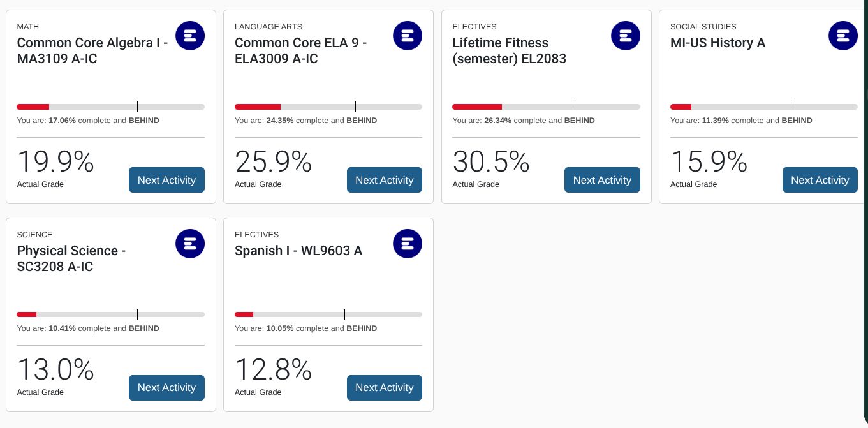This screenshot has width=868, height=428.
Task: Click the Algebra I red progress bar
Action: point(33,107)
